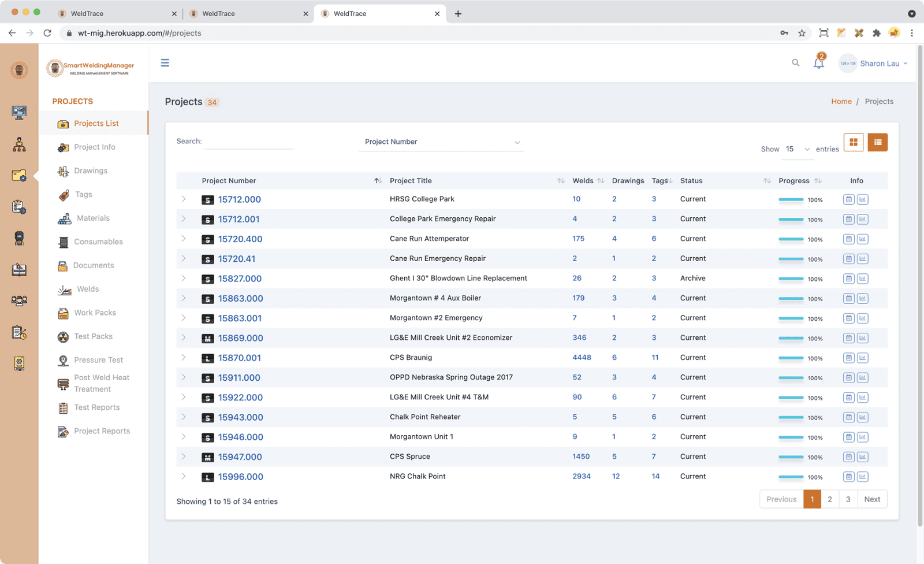The height and width of the screenshot is (564, 924).
Task: Open project link 15947.000
Action: [240, 457]
